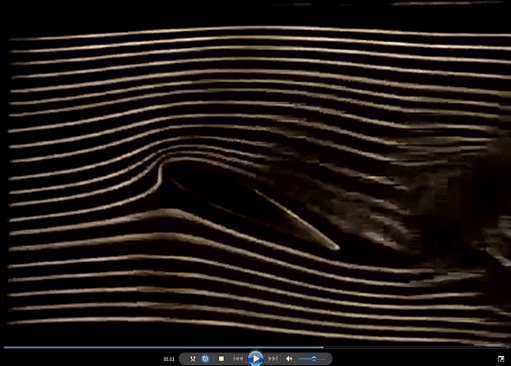Stop video playback
The width and height of the screenshot is (511, 366).
tap(221, 359)
